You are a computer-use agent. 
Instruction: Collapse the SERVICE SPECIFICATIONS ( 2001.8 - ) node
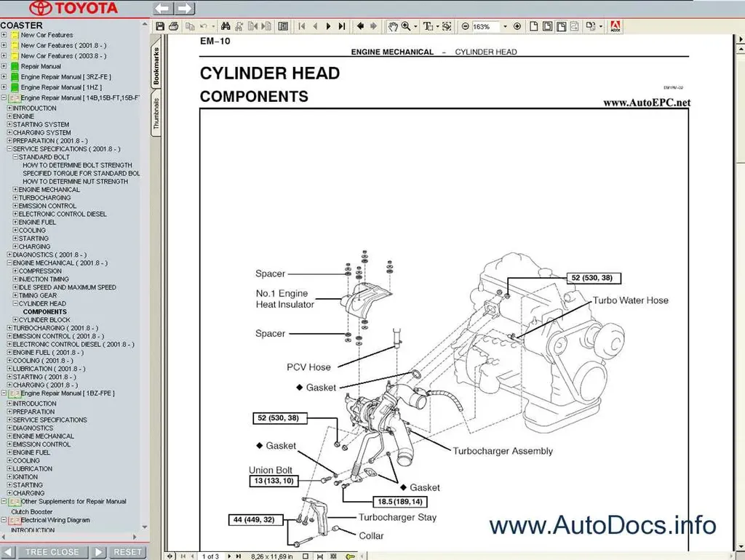[9, 148]
